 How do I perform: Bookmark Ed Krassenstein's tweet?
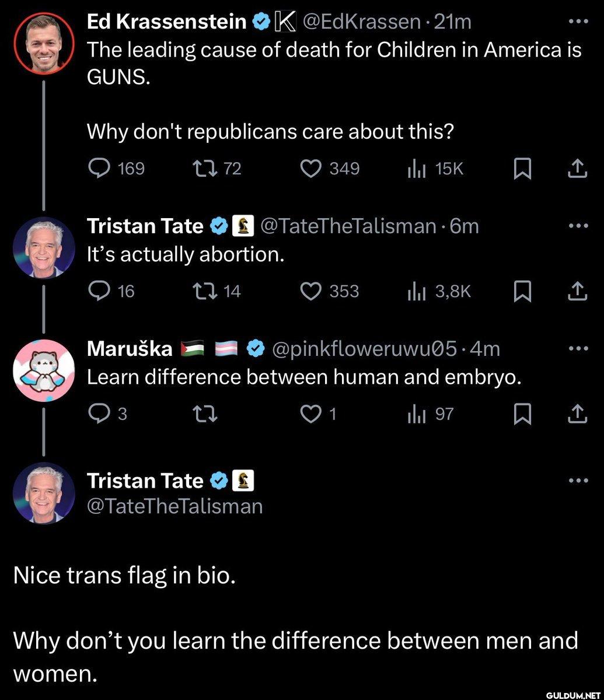(522, 169)
